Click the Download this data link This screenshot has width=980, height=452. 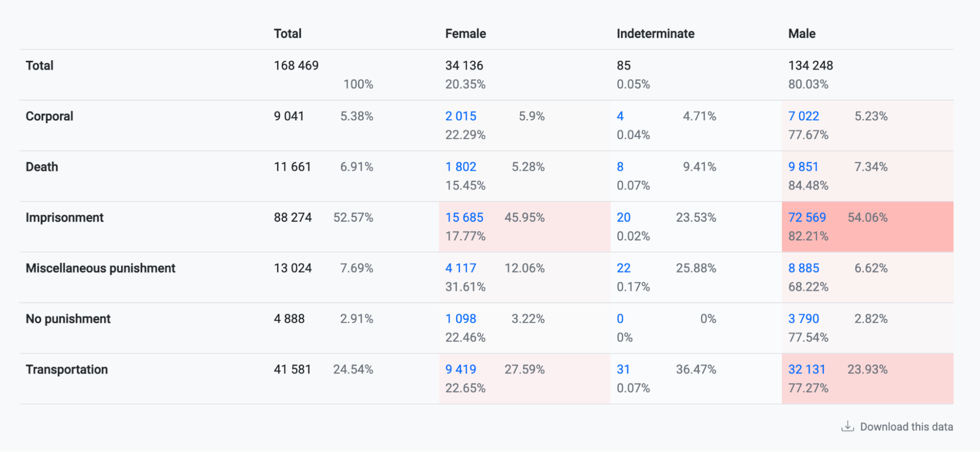click(906, 427)
